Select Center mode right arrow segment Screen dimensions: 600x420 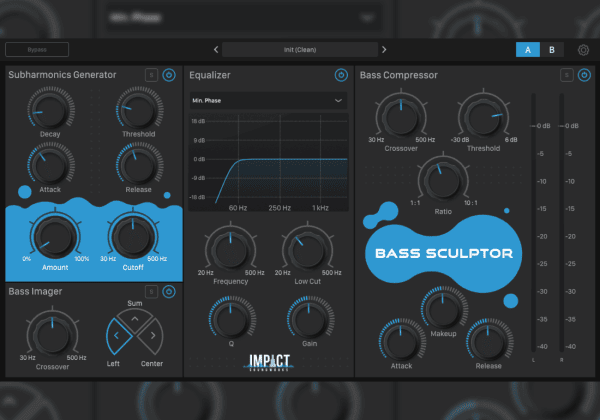[x=152, y=336]
